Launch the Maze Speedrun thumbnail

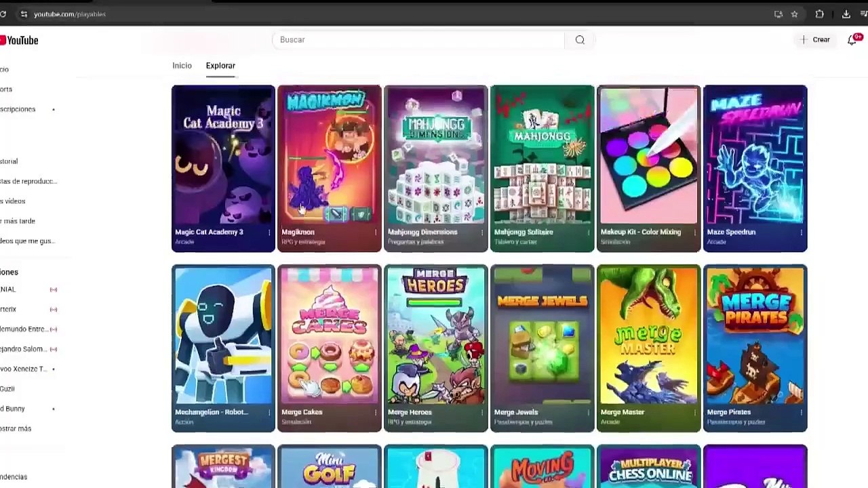coord(755,155)
